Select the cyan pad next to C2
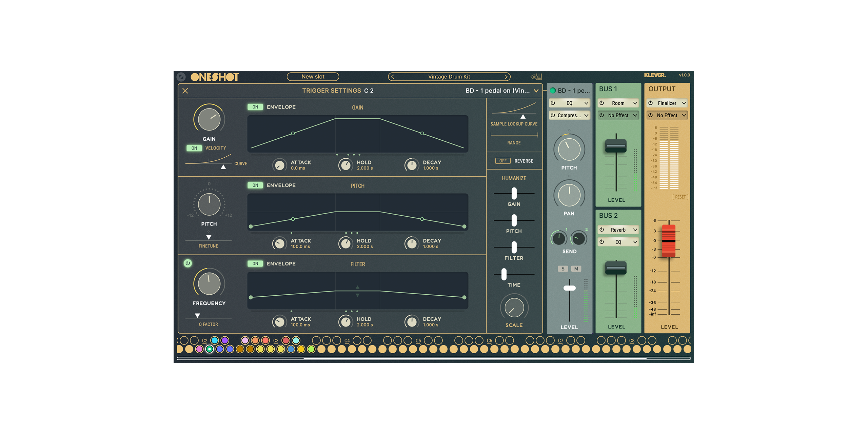868x434 pixels. [x=214, y=340]
